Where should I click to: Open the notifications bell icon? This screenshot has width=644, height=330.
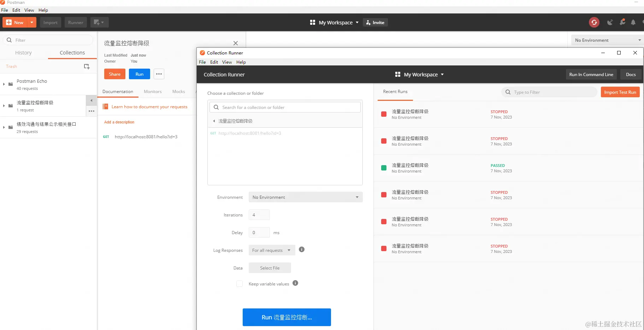coord(633,22)
